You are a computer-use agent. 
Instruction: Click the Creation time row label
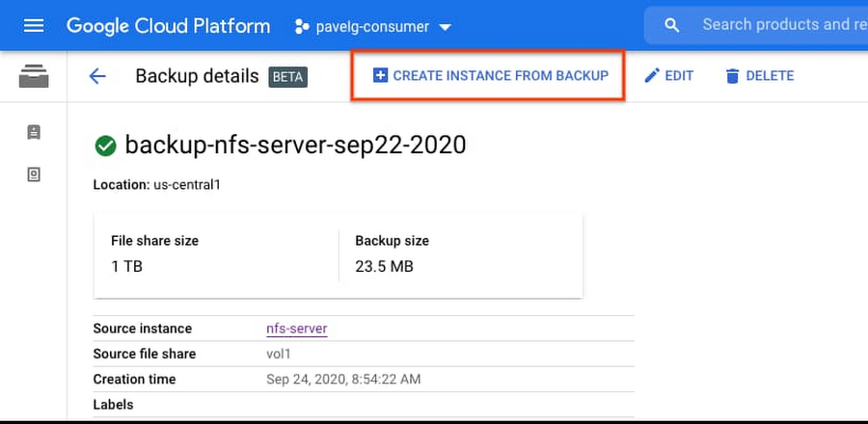[134, 380]
